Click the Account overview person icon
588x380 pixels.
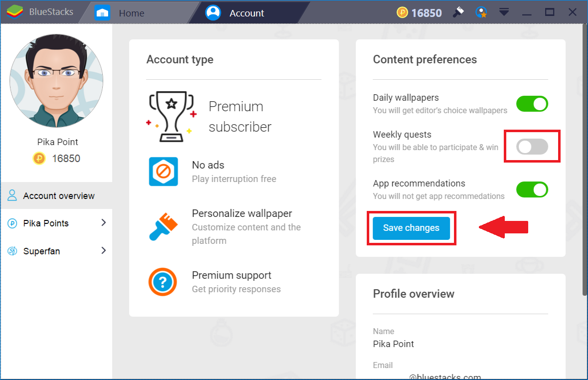12,195
